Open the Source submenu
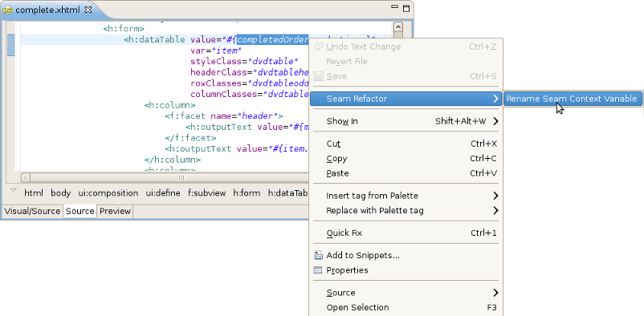644x316 pixels. coord(406,293)
